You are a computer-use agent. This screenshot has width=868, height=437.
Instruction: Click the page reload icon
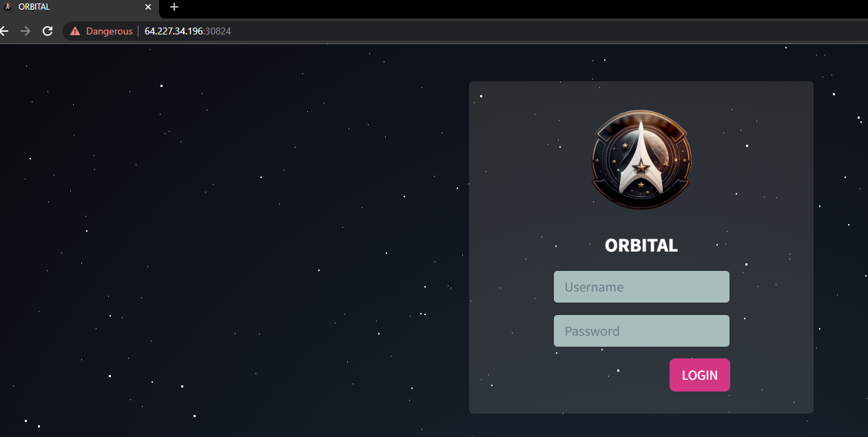pyautogui.click(x=47, y=30)
